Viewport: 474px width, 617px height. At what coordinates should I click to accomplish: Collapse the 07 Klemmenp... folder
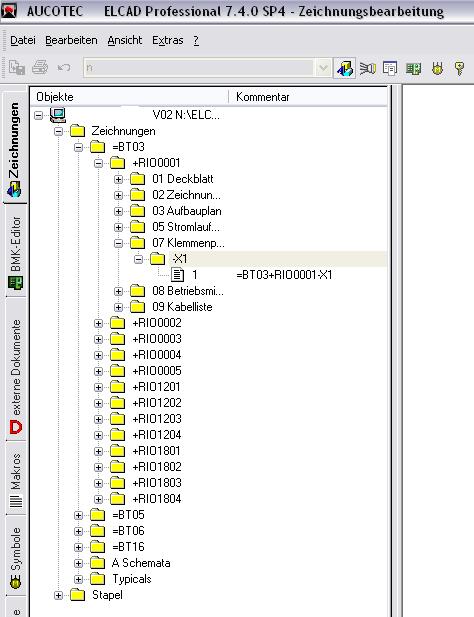pos(118,244)
